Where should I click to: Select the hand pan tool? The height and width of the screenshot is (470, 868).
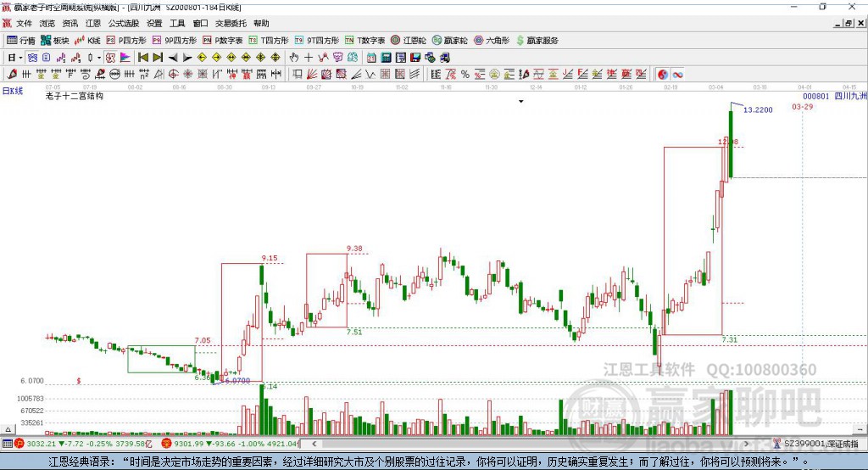tap(294, 58)
